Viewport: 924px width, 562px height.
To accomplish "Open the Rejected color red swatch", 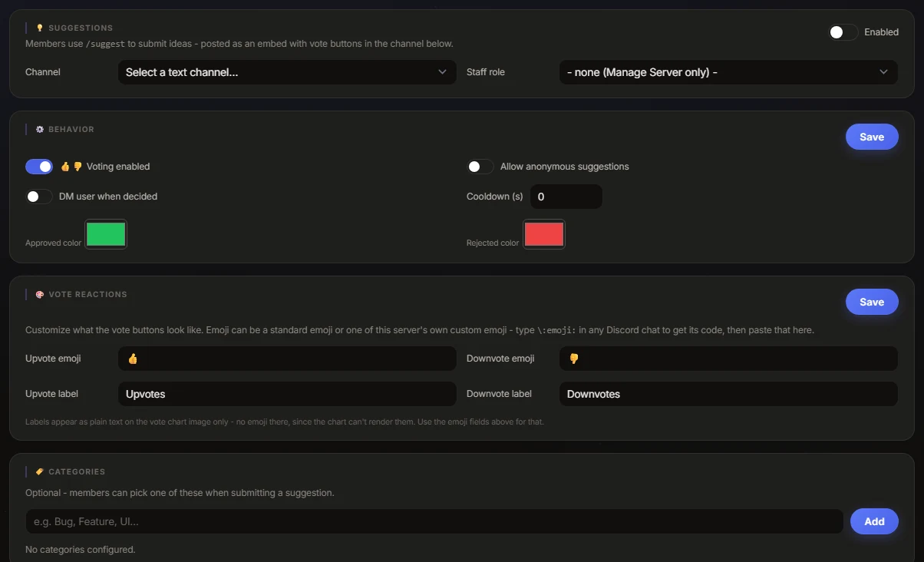I will pyautogui.click(x=544, y=234).
